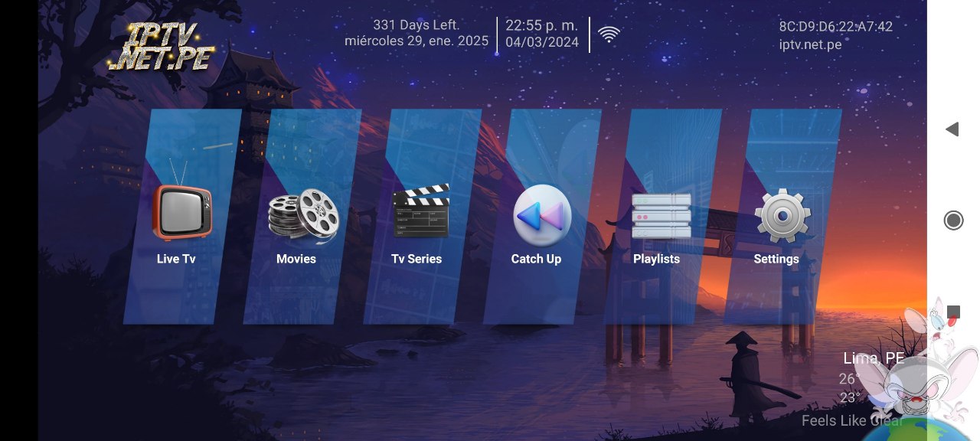
Task: Tap the 22:55 p. m. clock display
Action: point(541,25)
